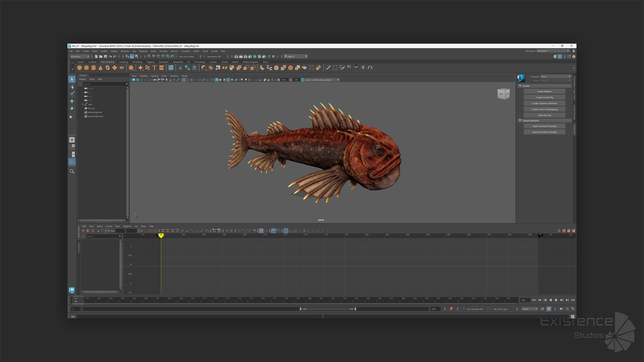
Task: Click the polygon sphere shelf icon
Action: click(x=79, y=68)
